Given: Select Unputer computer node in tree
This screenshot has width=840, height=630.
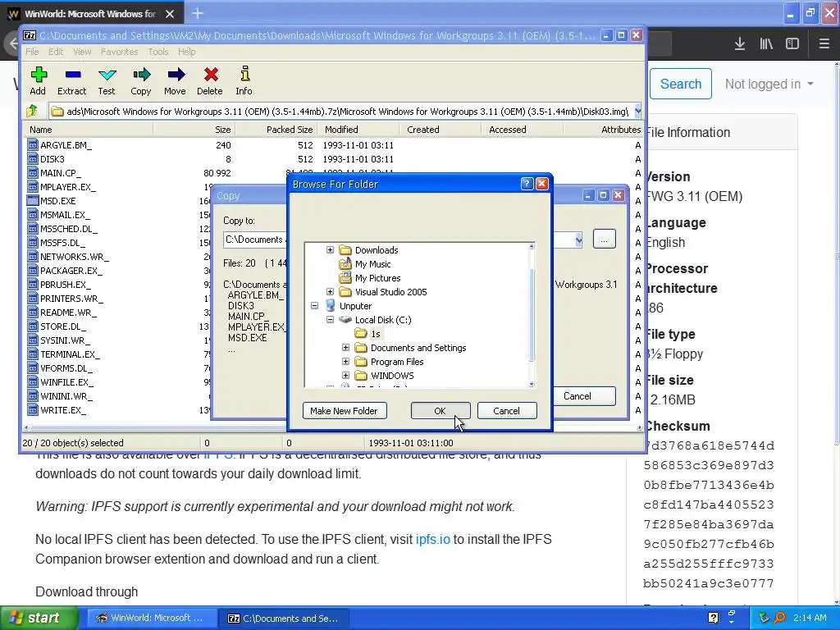Looking at the screenshot, I should [355, 306].
